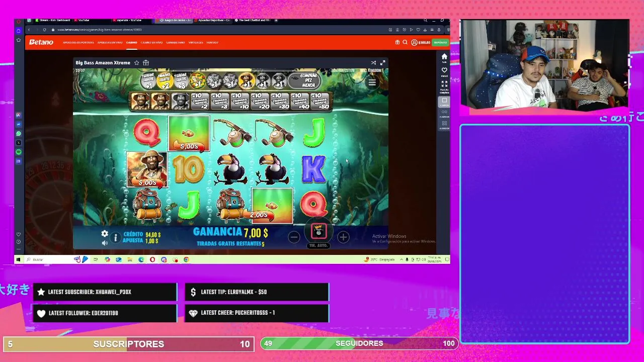Expand game with the fullscreen arrows icon
644x362 pixels.
pyautogui.click(x=383, y=63)
